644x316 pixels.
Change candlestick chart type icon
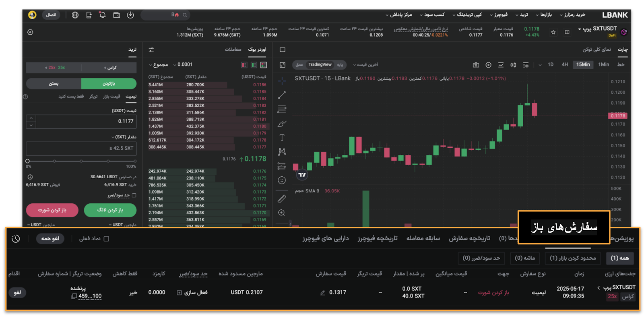point(513,65)
